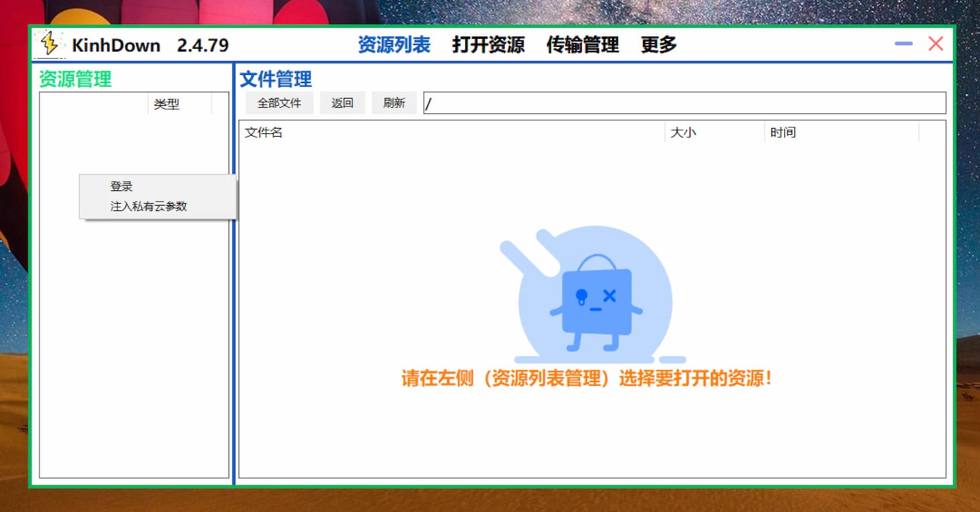Viewport: 980px width, 512px height.
Task: Go to the 传输管理 tab
Action: pos(583,45)
